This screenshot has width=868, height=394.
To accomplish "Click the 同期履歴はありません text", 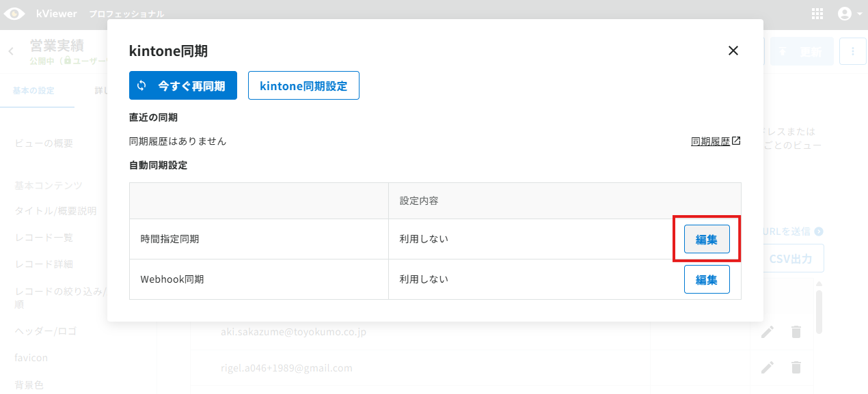I will (178, 141).
